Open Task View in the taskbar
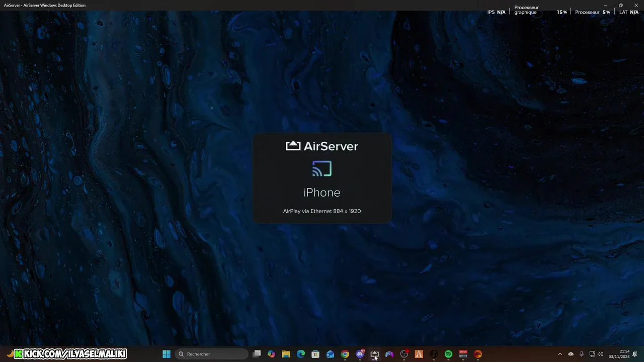The width and height of the screenshot is (644, 362). pos(257,354)
